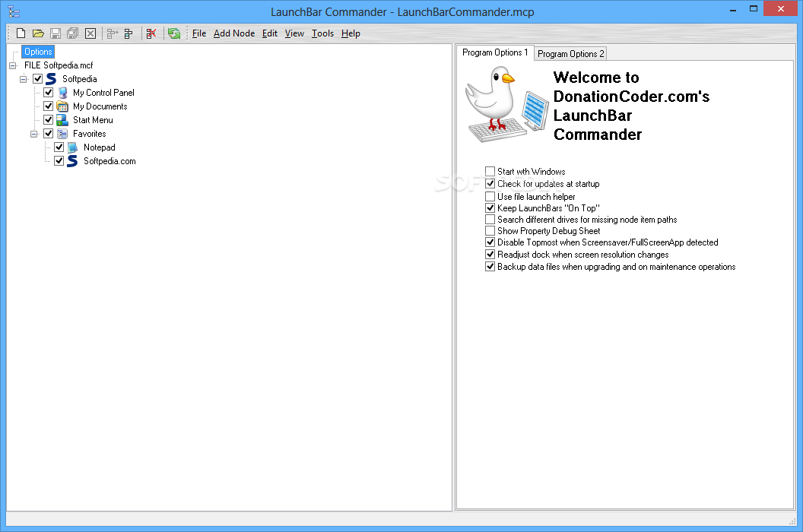Select Notepad tree label
The image size is (803, 532).
point(100,147)
